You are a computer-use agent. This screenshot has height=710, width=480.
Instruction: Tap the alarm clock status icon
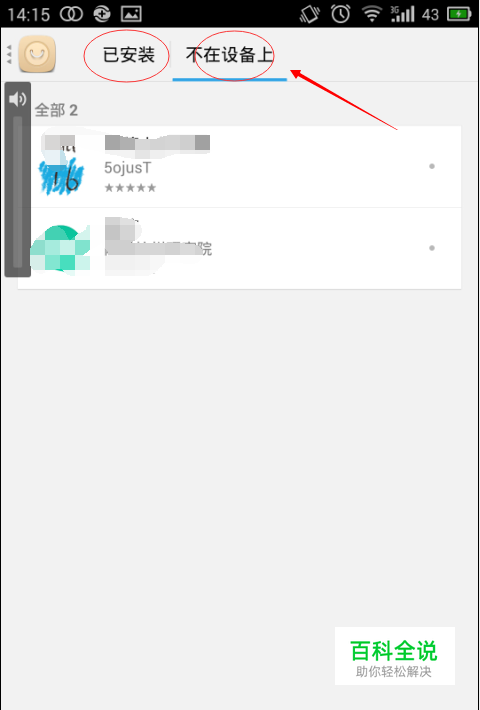tap(340, 14)
